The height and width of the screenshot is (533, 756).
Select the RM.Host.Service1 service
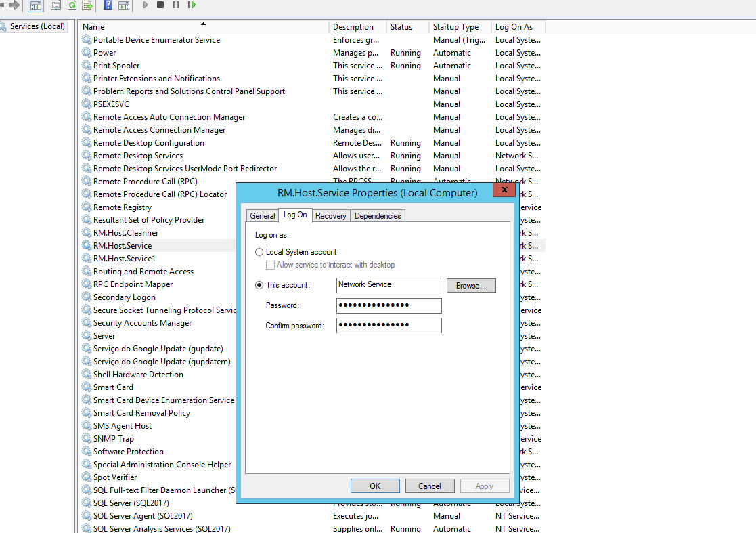[125, 258]
